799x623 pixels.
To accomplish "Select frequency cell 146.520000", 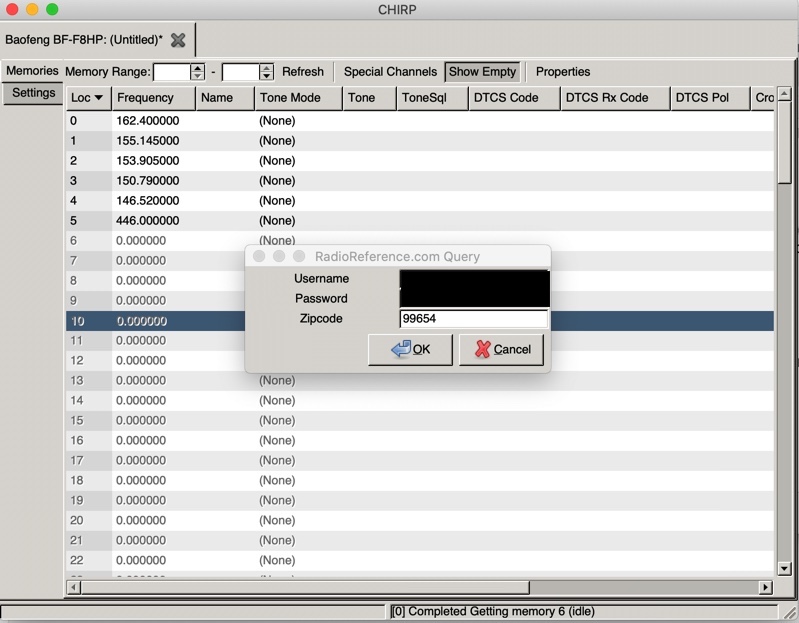I will [x=148, y=201].
